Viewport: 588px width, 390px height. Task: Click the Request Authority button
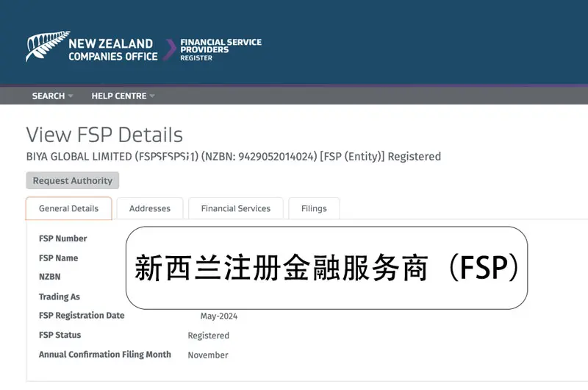point(72,180)
